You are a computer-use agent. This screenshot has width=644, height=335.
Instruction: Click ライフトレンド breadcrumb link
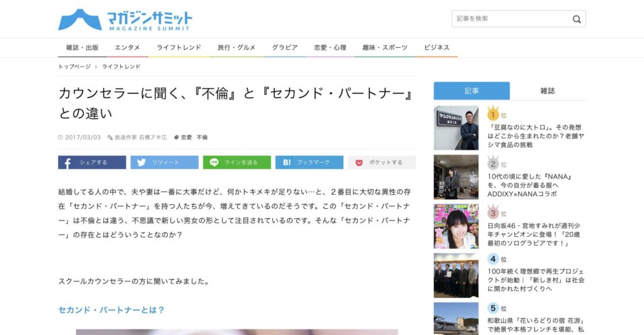(x=121, y=67)
